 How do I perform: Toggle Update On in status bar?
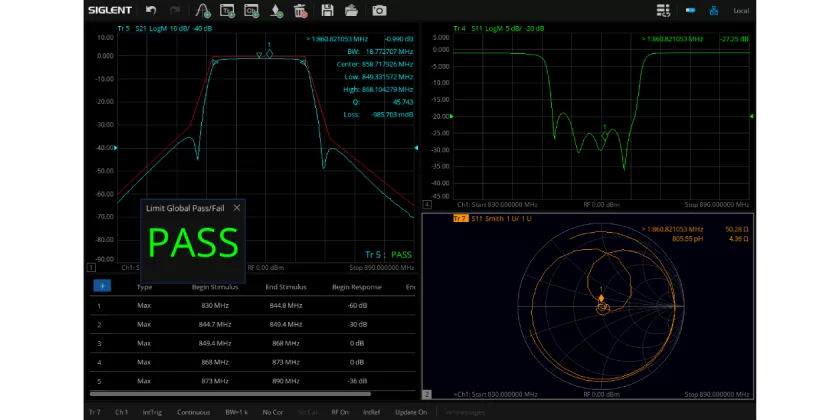click(411, 412)
